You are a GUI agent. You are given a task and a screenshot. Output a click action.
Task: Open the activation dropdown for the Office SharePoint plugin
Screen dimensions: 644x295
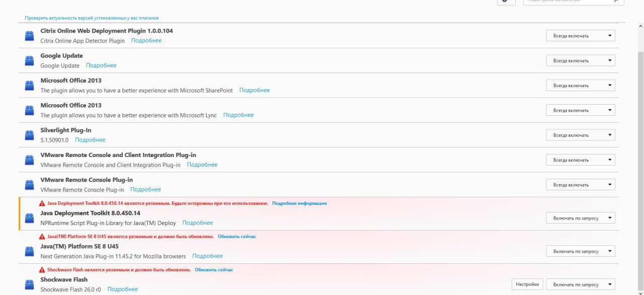coord(581,85)
